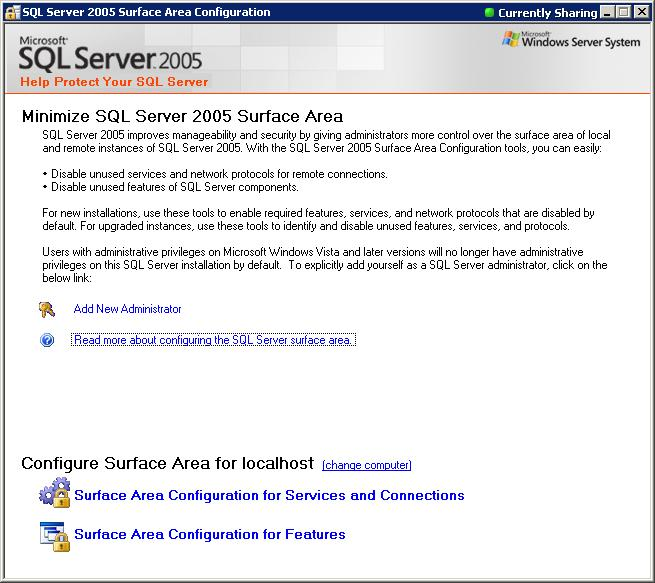Click the Services and Connections gears icon

click(55, 493)
